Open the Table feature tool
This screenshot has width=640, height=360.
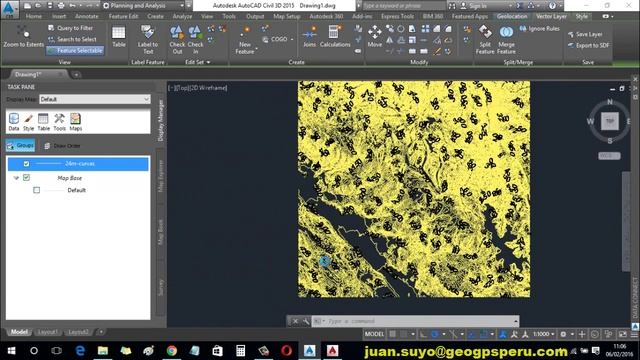pos(119,36)
